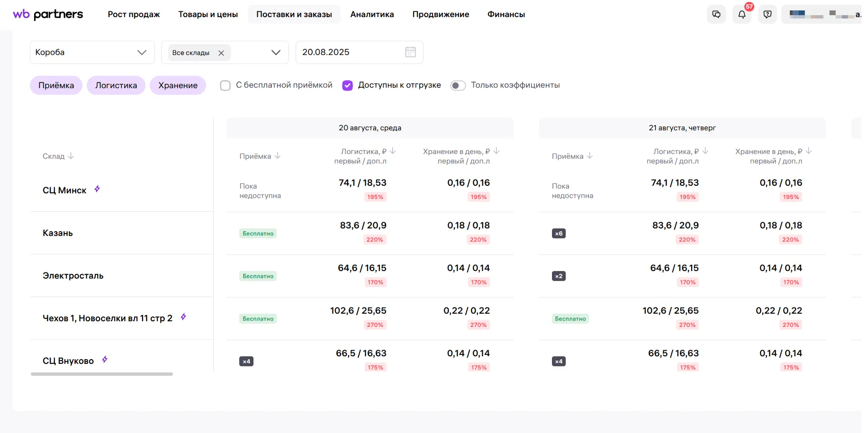Click the Хранение filter pill
868x433 pixels.
coord(178,85)
